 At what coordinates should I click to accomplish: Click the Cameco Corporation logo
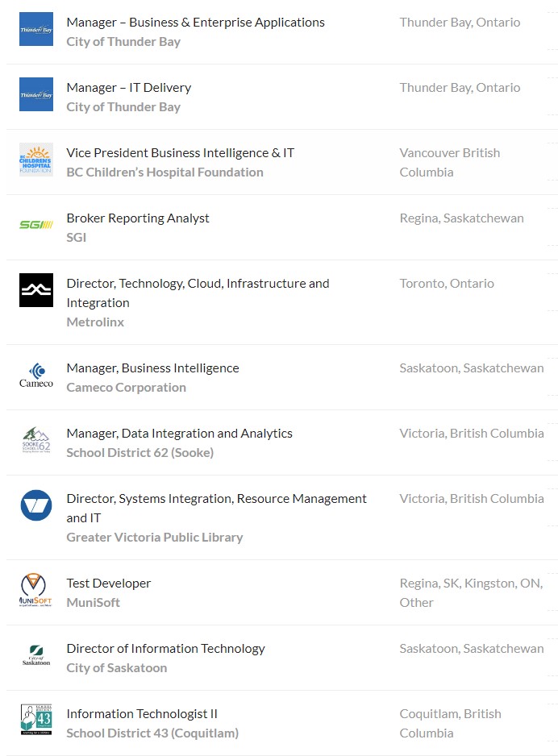click(x=36, y=376)
